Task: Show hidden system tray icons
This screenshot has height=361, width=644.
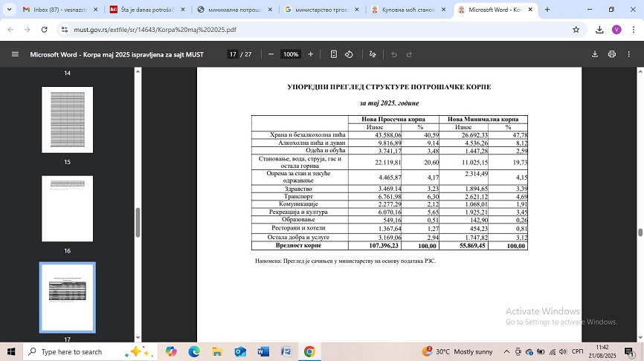Action: 507,351
